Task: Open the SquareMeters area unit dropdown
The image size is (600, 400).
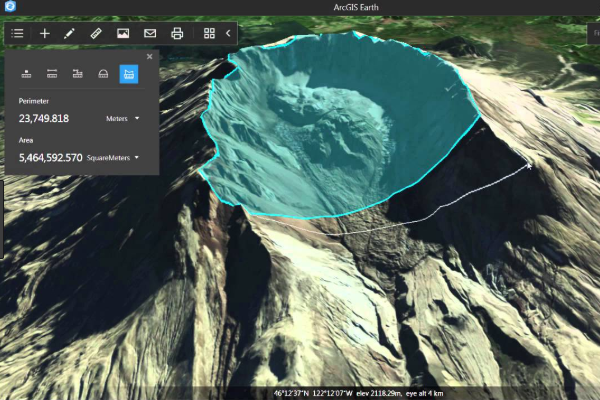Action: (x=113, y=157)
